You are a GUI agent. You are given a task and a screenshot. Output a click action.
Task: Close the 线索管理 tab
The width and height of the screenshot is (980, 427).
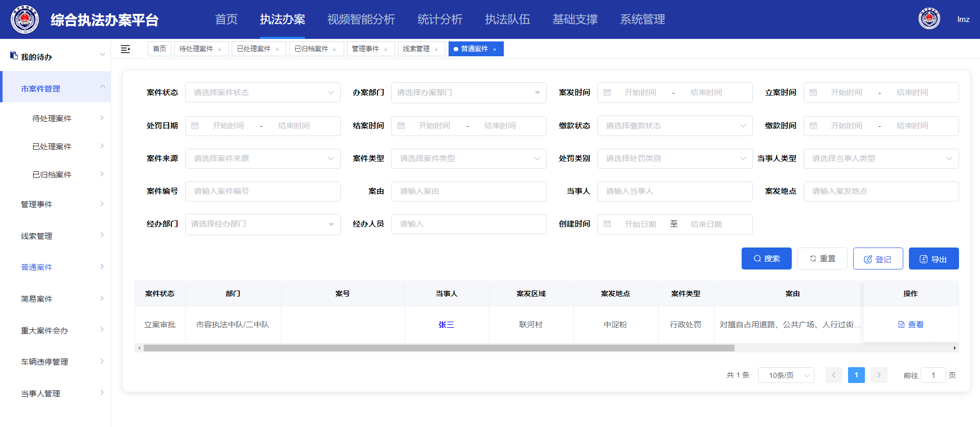[x=436, y=50]
